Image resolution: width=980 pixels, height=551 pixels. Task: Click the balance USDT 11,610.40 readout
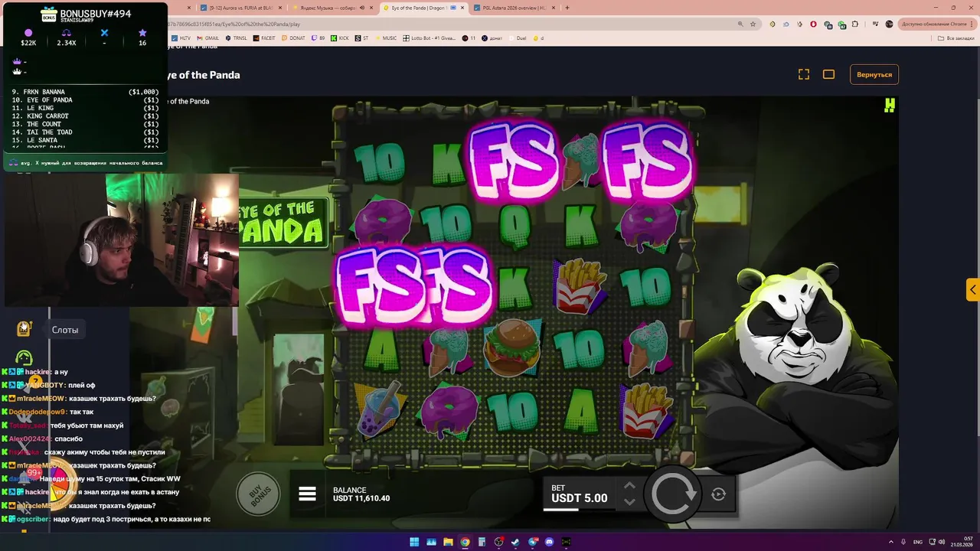click(361, 494)
